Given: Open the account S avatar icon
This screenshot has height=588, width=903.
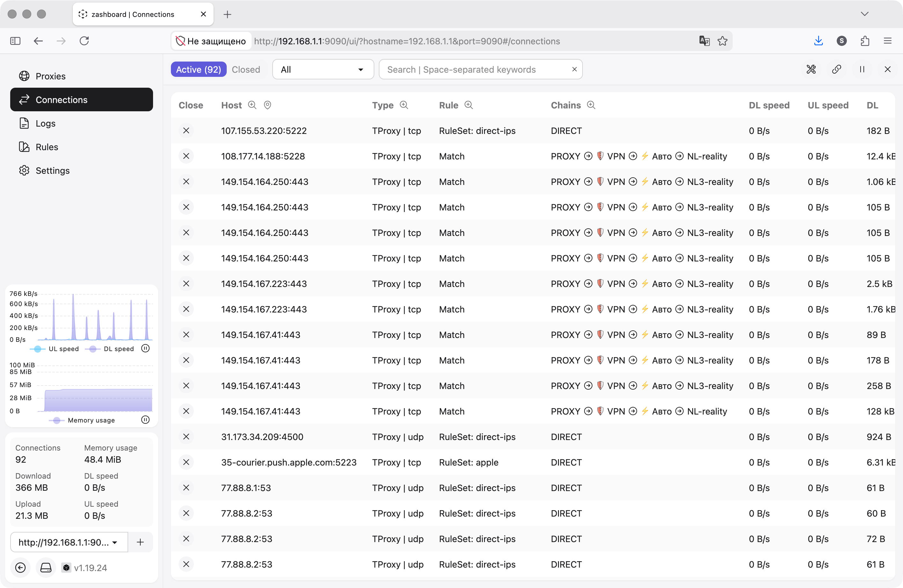Looking at the screenshot, I should 841,41.
